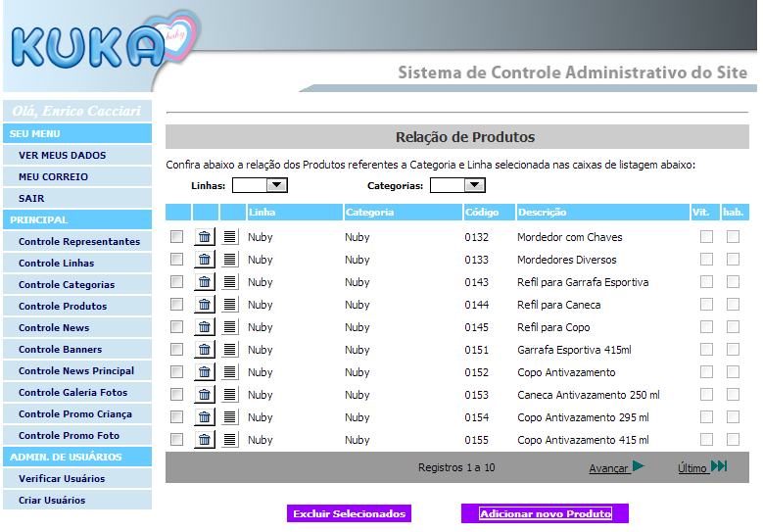The width and height of the screenshot is (763, 532).
Task: Click trash icon for Refil para Copo
Action: pos(205,327)
